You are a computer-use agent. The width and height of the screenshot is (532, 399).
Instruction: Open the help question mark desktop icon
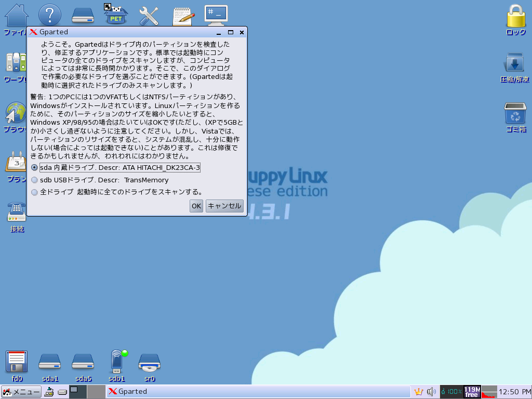[49, 15]
